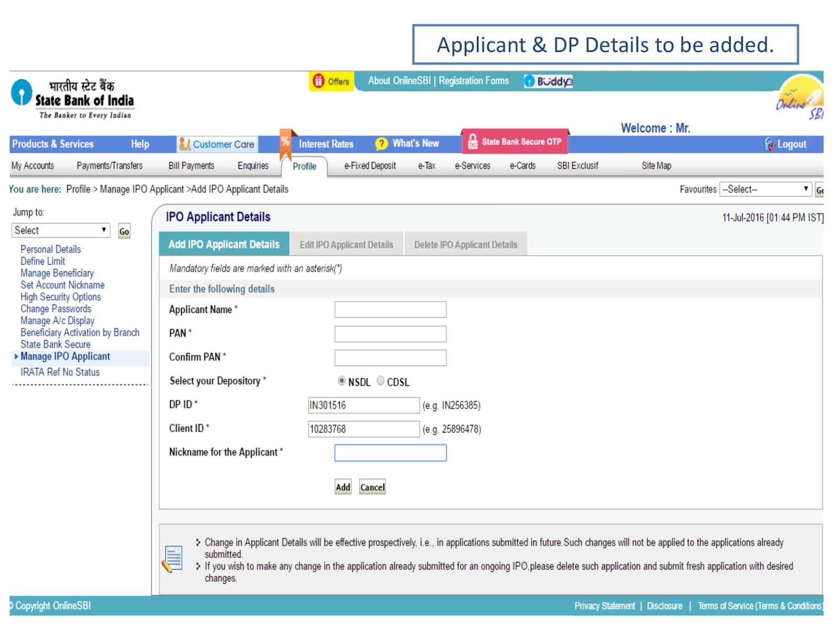Open Manage A/c Display in sidebar
The image size is (840, 630).
(x=57, y=321)
